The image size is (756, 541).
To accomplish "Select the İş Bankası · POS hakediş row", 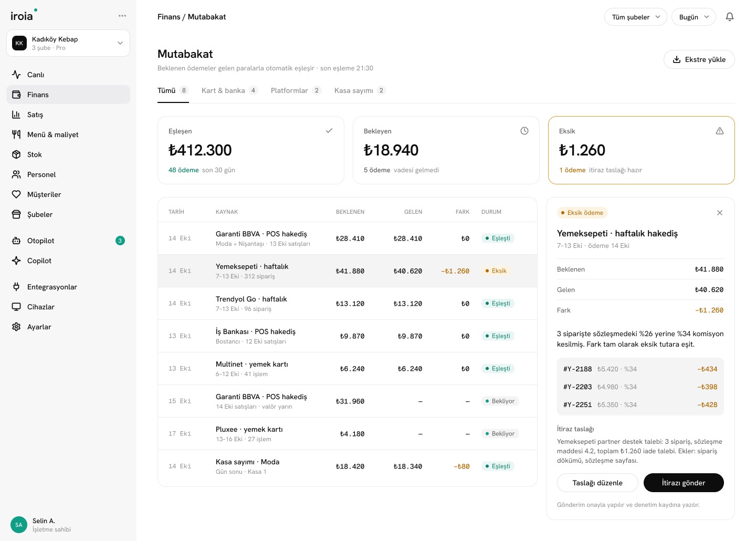I will 348,336.
